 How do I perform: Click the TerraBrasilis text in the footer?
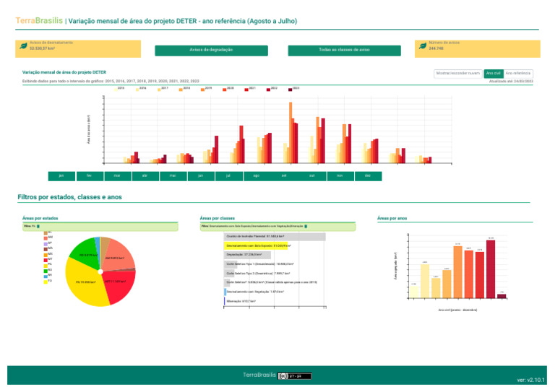point(259,375)
